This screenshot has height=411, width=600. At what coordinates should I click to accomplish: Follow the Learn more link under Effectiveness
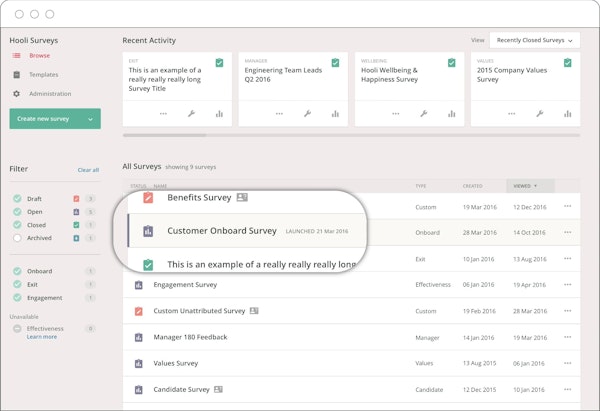(41, 337)
